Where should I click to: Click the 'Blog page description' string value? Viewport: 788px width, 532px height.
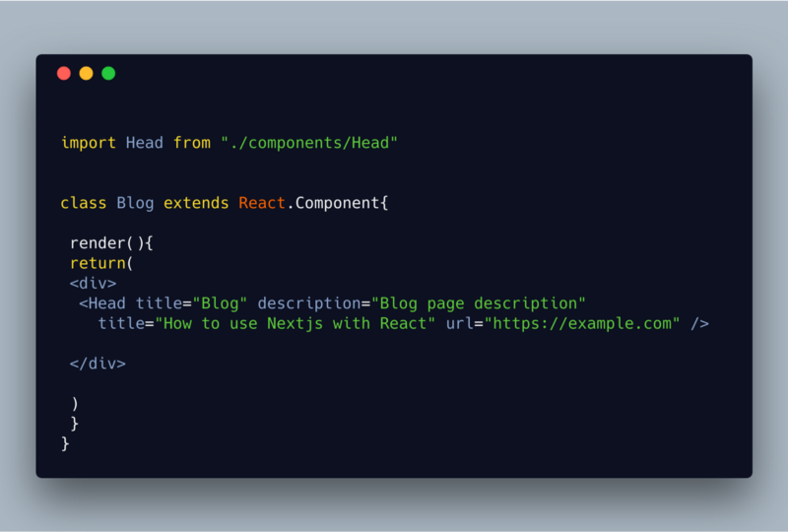(479, 303)
